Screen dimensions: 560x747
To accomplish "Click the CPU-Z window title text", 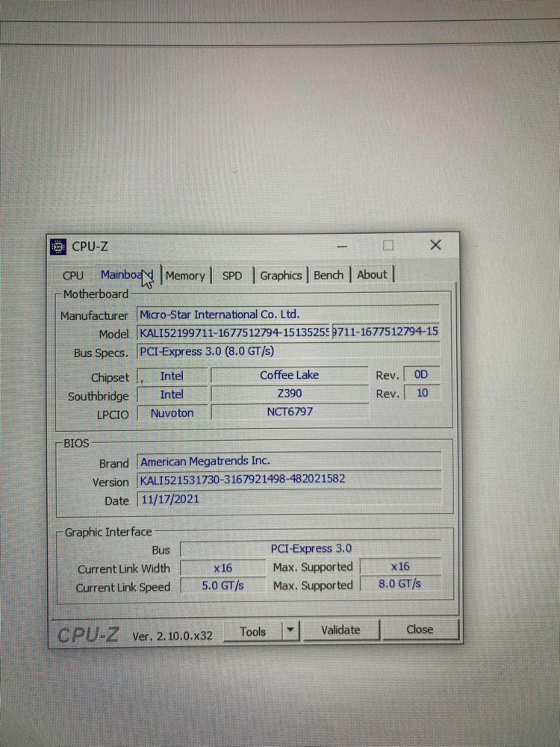I will click(x=90, y=247).
